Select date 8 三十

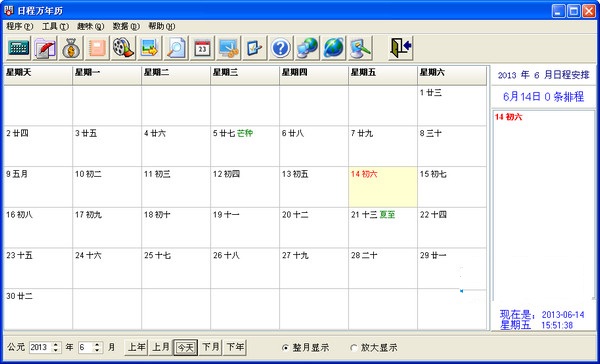[x=452, y=146]
